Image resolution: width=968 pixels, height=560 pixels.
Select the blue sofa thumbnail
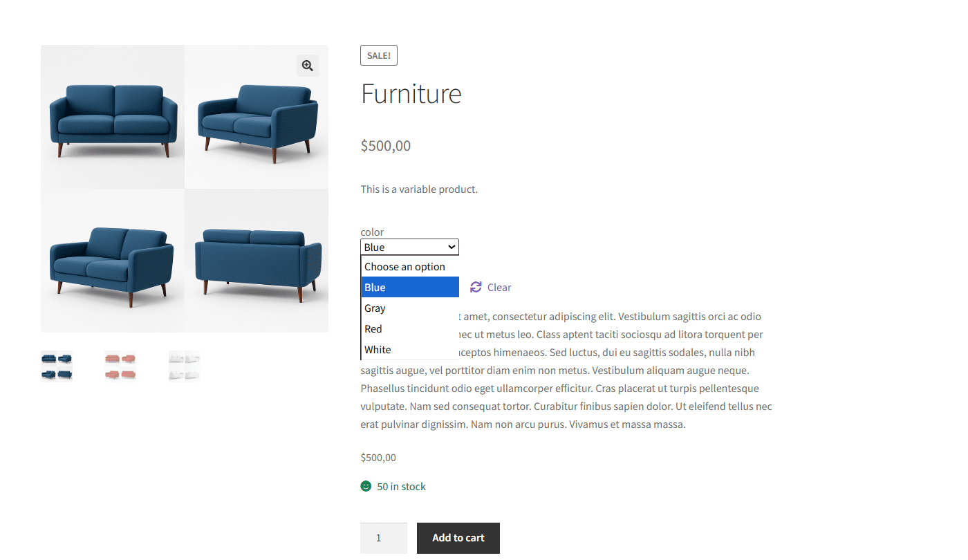point(57,366)
